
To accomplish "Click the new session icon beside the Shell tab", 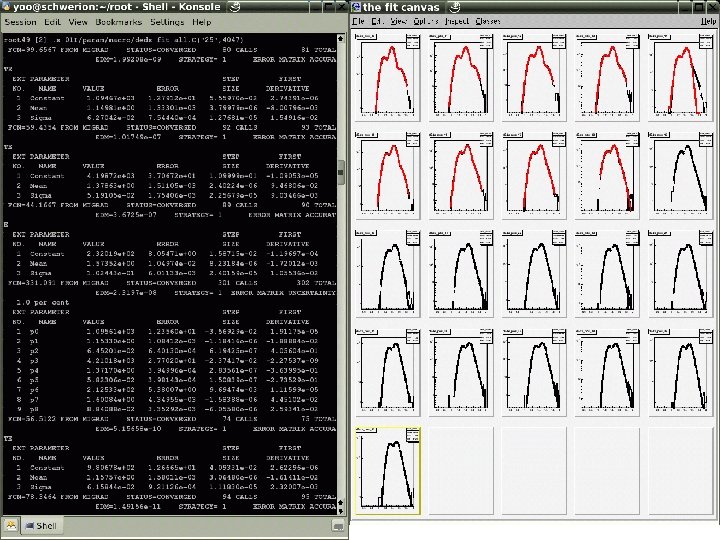I will click(11, 526).
